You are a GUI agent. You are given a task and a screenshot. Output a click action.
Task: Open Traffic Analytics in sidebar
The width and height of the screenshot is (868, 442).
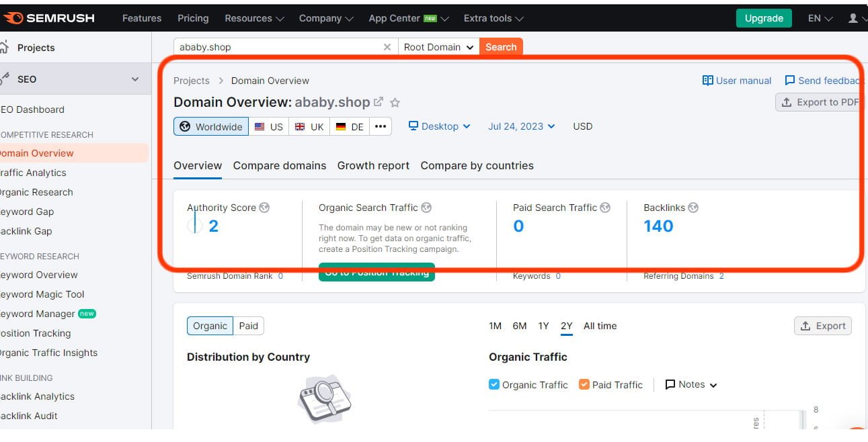pos(32,173)
